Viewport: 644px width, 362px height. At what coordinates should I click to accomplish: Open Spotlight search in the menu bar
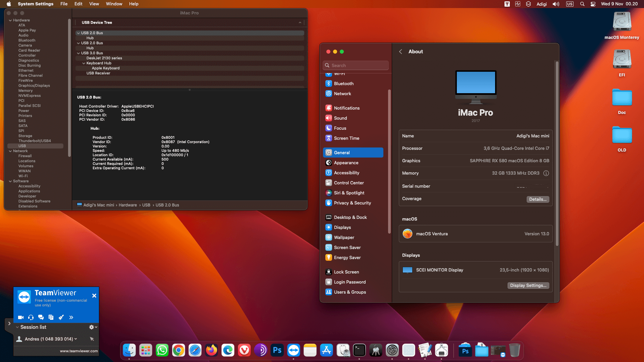(582, 4)
